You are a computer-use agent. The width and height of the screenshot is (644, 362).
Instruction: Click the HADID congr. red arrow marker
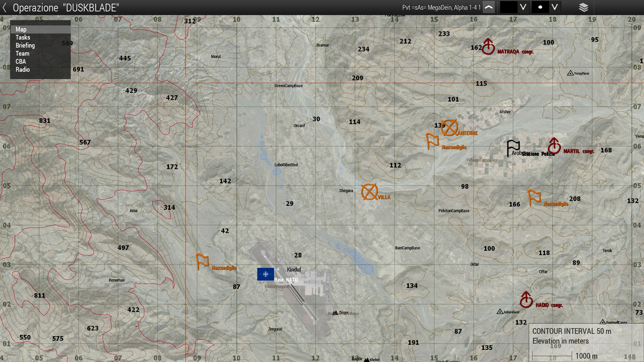(x=526, y=300)
